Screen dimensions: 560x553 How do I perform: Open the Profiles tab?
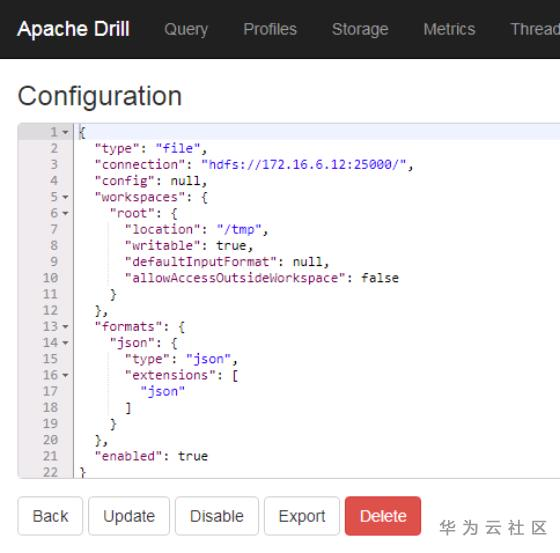pos(270,29)
